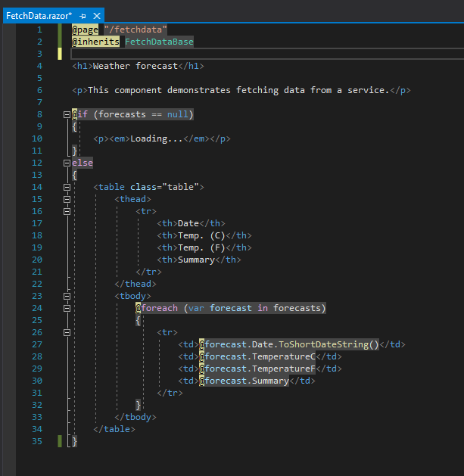Click the forecast.Summary expression
The width and height of the screenshot is (464, 476).
(247, 381)
